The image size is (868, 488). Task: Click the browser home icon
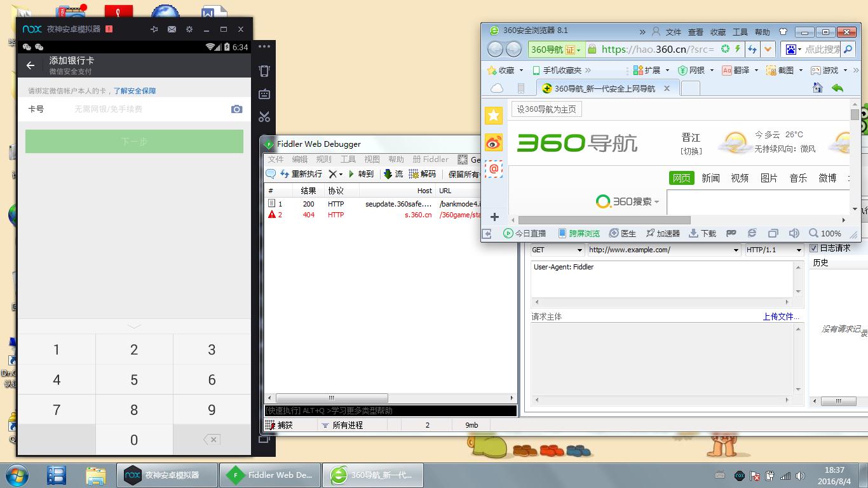[818, 88]
